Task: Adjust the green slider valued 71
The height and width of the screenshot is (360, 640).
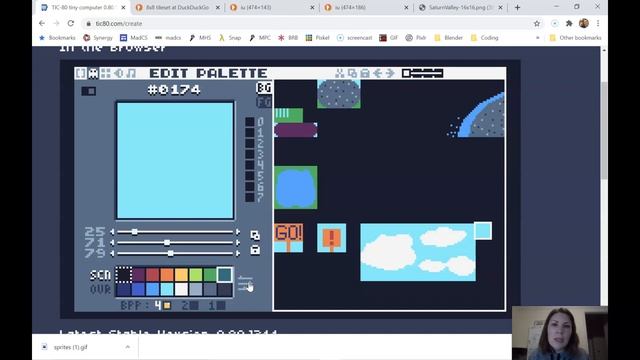Action: pyautogui.click(x=175, y=242)
